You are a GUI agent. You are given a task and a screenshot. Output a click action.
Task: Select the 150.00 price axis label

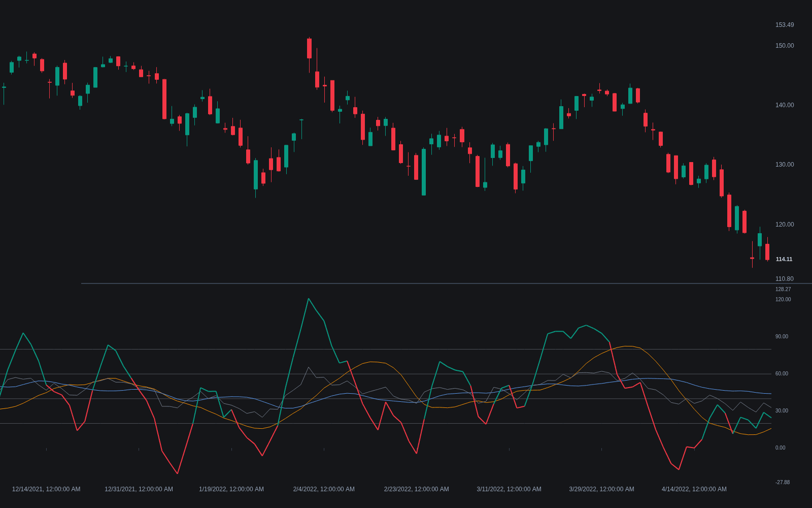[785, 46]
